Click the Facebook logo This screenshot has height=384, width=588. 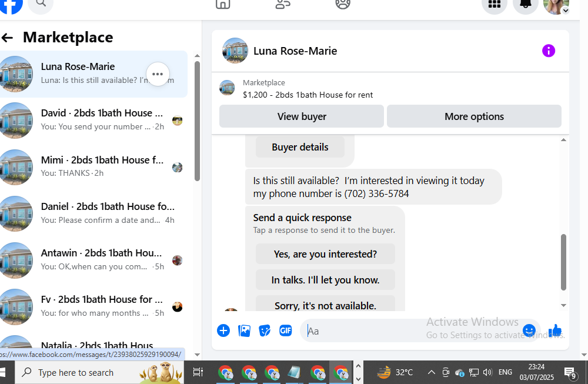(x=11, y=5)
